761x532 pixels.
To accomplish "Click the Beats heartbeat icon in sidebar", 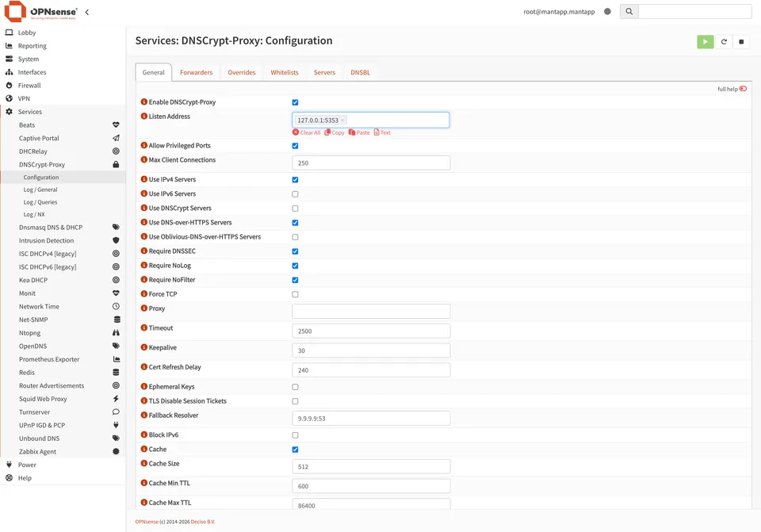I will tap(116, 124).
